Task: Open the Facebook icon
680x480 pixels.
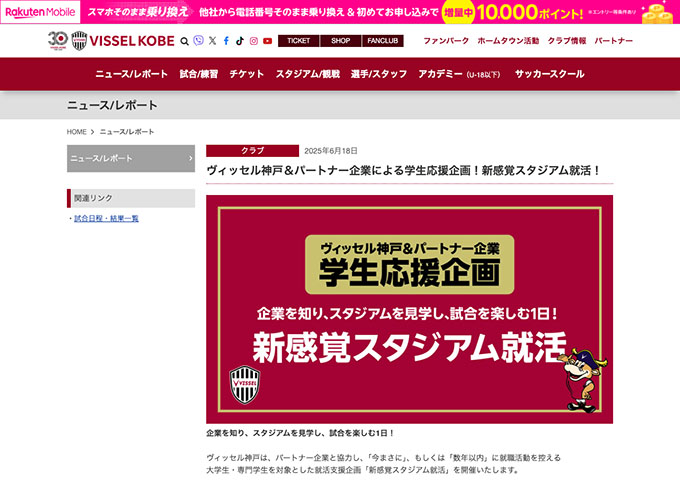Action: click(226, 41)
